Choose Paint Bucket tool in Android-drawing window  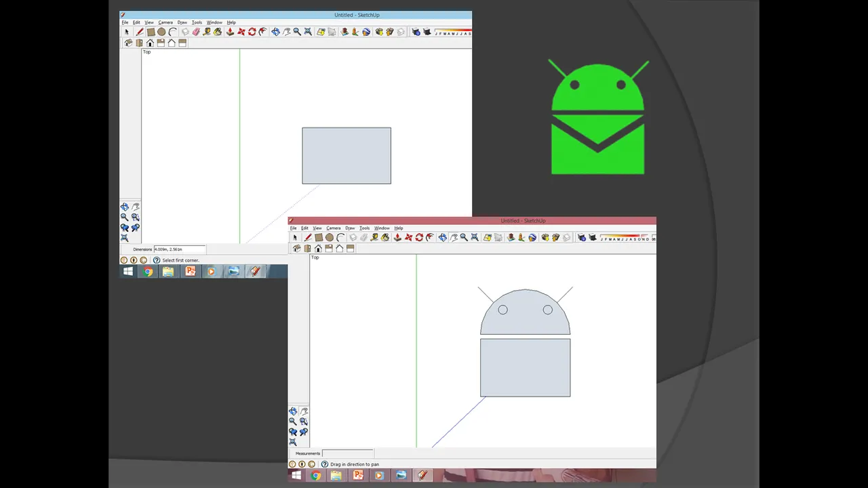coord(385,237)
